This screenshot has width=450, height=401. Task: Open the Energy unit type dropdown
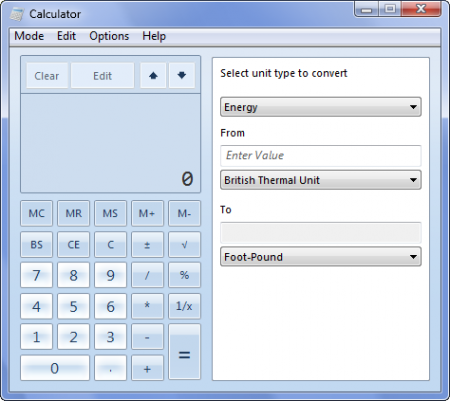[321, 107]
